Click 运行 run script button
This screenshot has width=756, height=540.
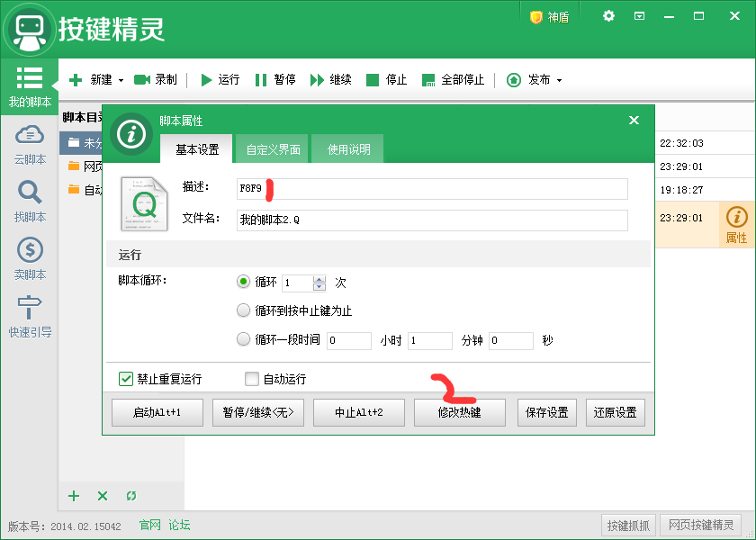[220, 80]
